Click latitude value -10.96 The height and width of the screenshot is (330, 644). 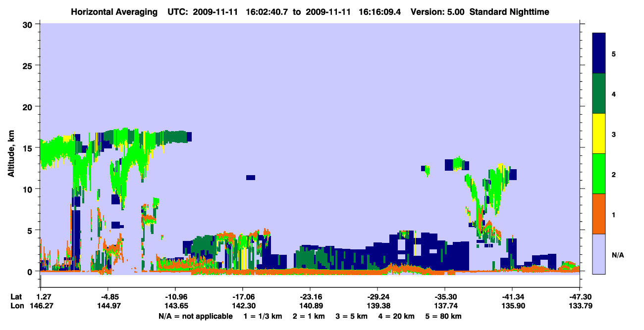pos(175,296)
